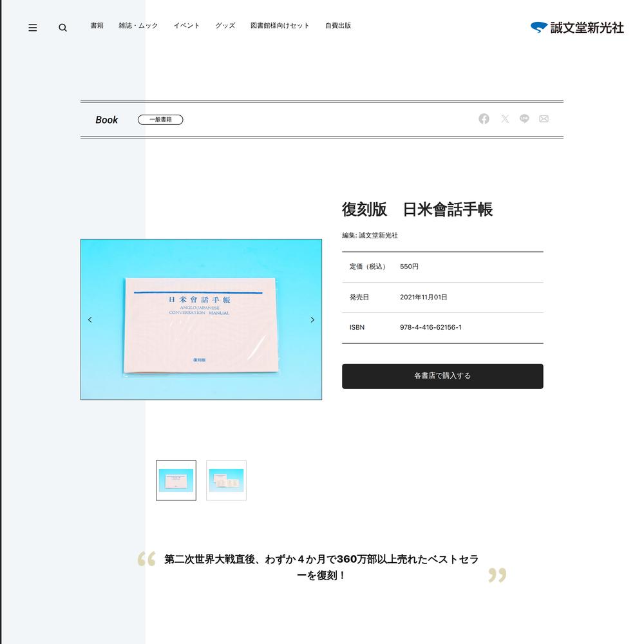Go to the イベント page
This screenshot has width=644, height=644.
click(x=187, y=26)
